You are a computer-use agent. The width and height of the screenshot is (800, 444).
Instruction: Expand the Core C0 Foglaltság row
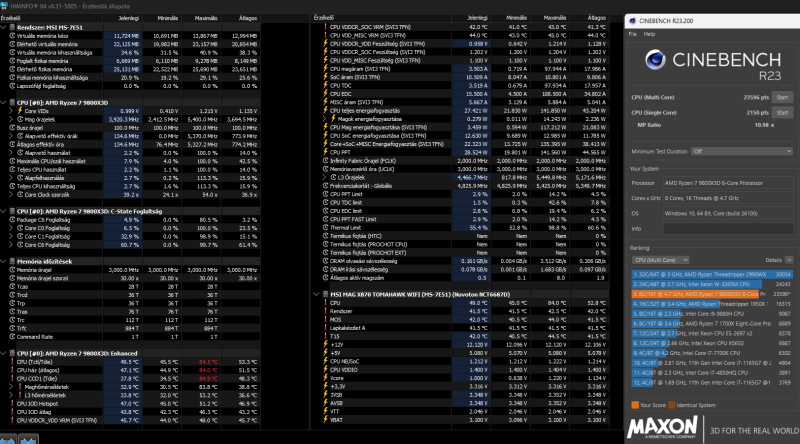[12, 228]
